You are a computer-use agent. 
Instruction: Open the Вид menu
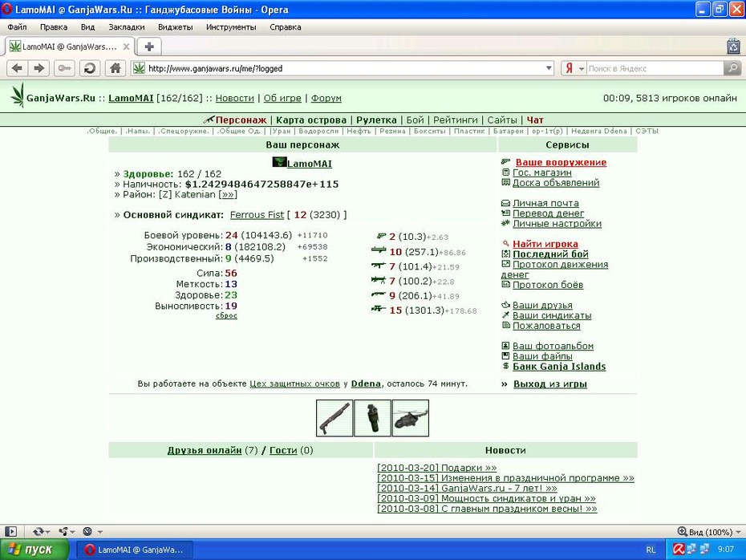(x=87, y=27)
